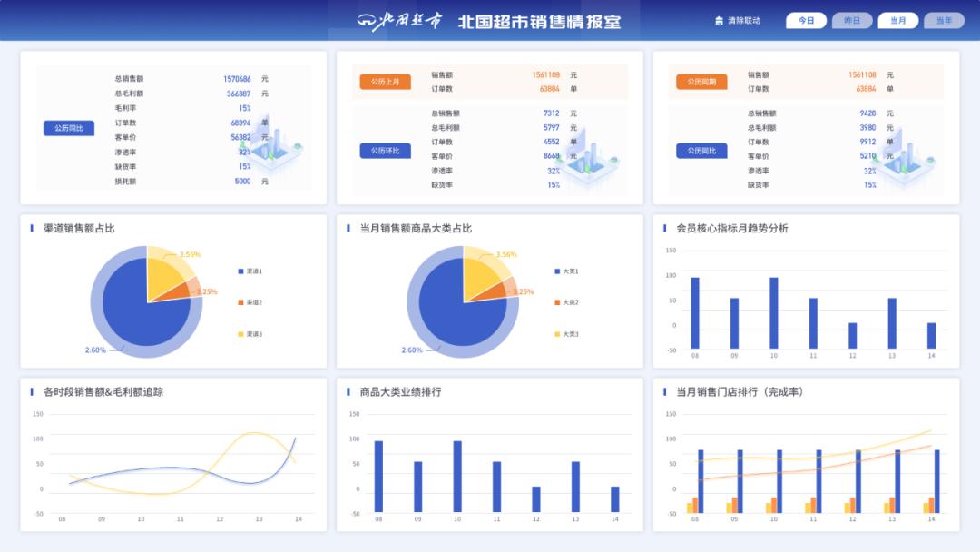Click the 公历同期 button
This screenshot has height=552, width=980.
click(701, 81)
